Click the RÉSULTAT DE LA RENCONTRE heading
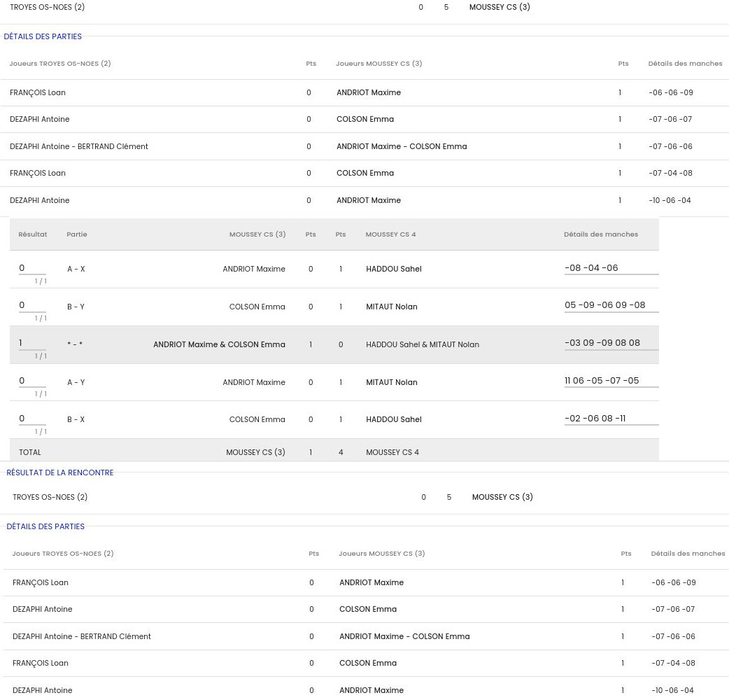Viewport: 729px width, 700px height. coord(60,472)
